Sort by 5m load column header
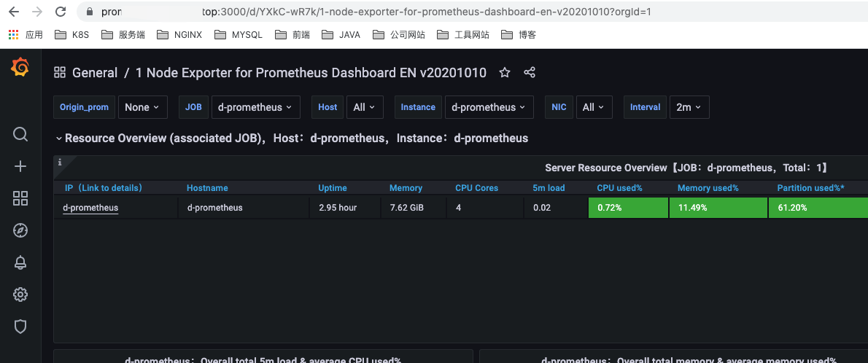This screenshot has width=868, height=363. point(549,188)
